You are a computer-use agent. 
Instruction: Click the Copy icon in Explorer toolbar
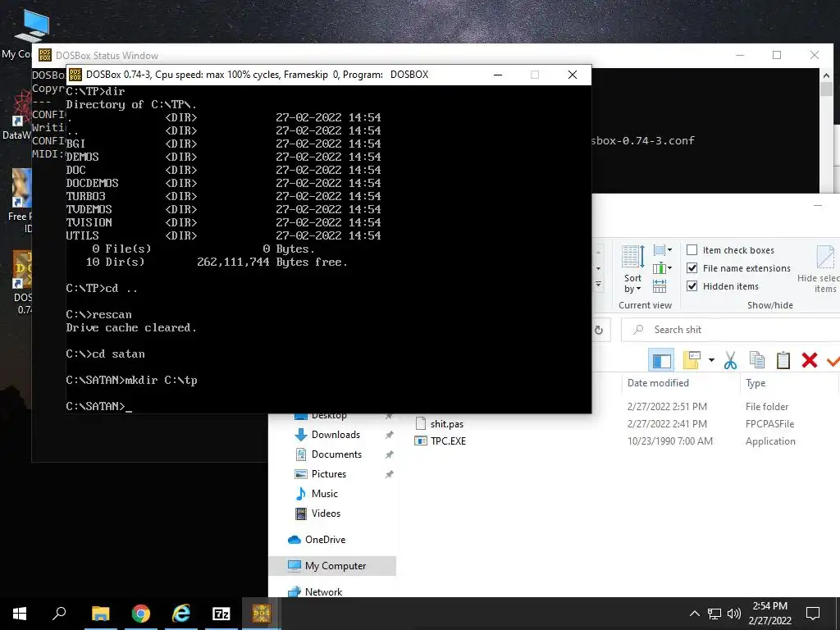click(757, 360)
